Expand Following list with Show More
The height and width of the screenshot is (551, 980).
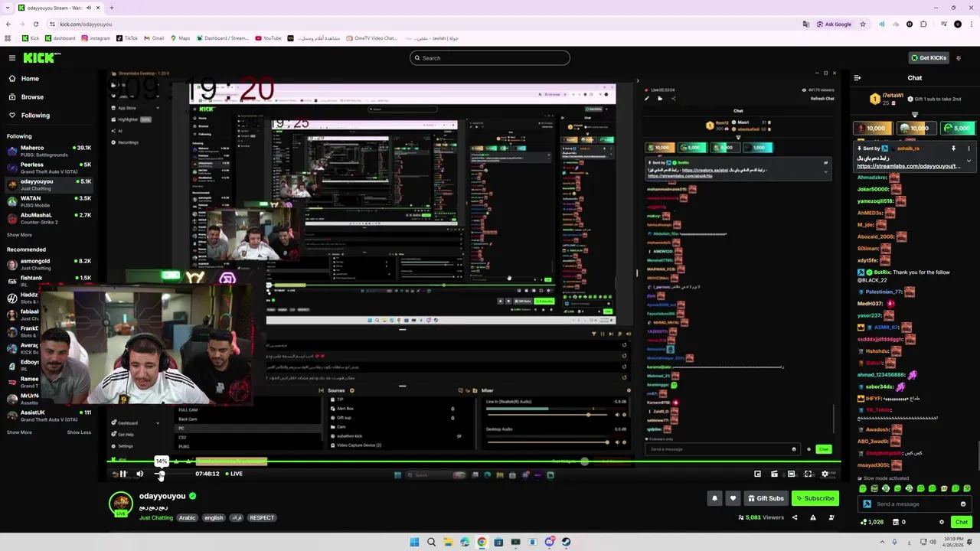(20, 235)
